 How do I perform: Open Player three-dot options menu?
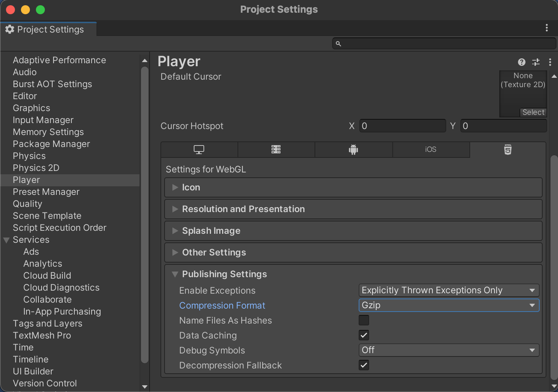pos(550,62)
